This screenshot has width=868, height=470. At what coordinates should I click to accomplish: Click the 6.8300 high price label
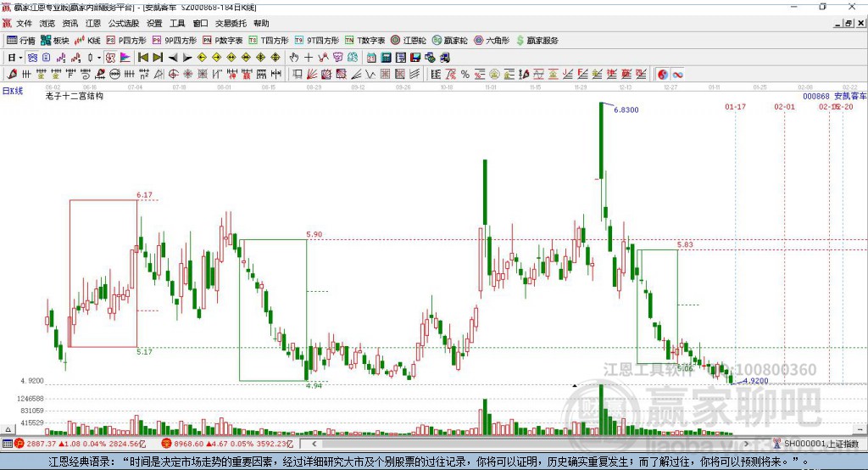626,109
